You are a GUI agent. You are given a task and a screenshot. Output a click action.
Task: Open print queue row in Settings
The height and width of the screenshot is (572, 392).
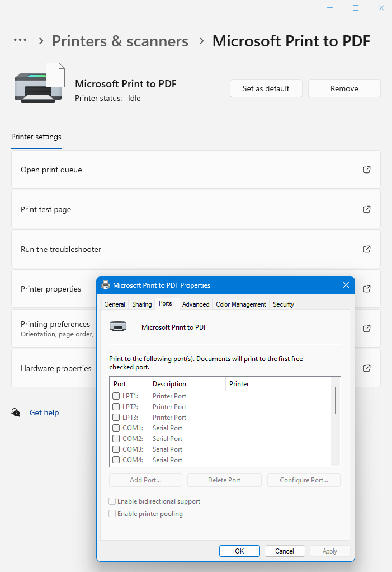[x=196, y=170]
